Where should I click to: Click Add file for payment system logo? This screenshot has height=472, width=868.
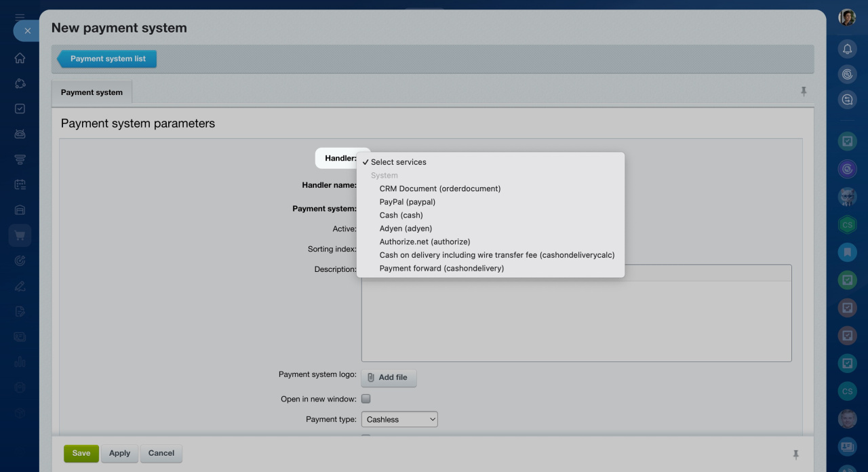coord(389,378)
